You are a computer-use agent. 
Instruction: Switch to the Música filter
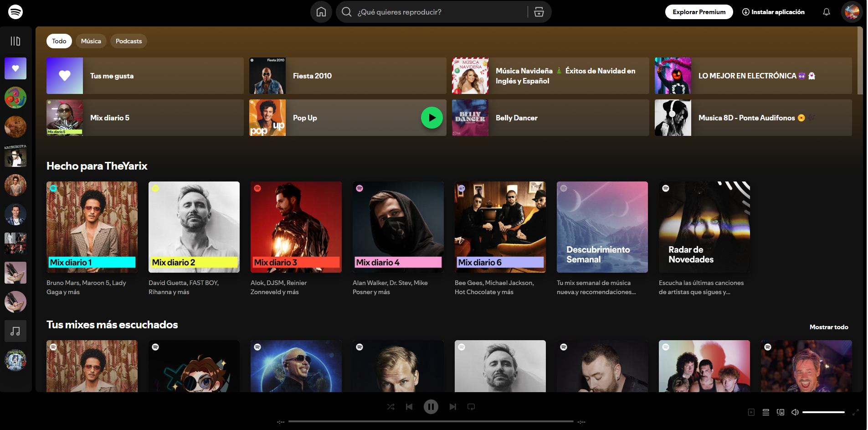coord(91,41)
